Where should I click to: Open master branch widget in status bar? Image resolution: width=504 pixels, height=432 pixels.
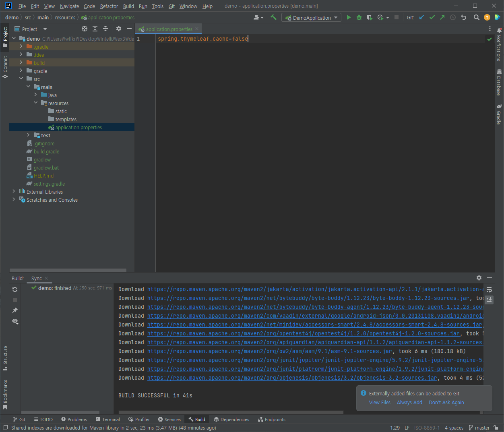click(479, 428)
